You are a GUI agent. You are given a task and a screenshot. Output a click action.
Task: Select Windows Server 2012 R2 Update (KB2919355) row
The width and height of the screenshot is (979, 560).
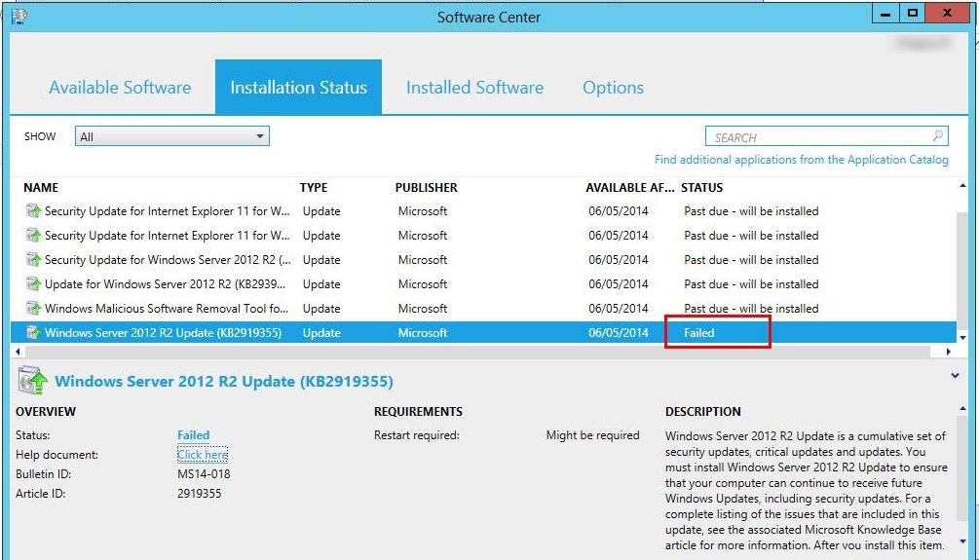483,333
